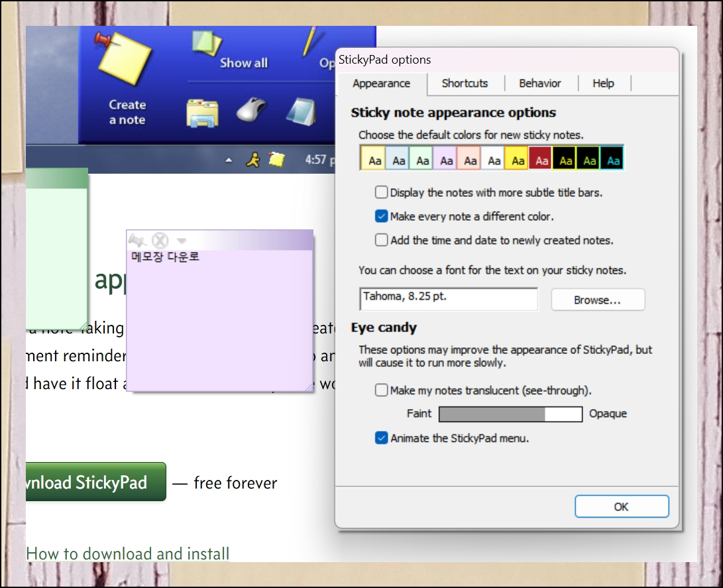The height and width of the screenshot is (588, 723).
Task: Select the light blue note color swatch
Action: tap(397, 158)
